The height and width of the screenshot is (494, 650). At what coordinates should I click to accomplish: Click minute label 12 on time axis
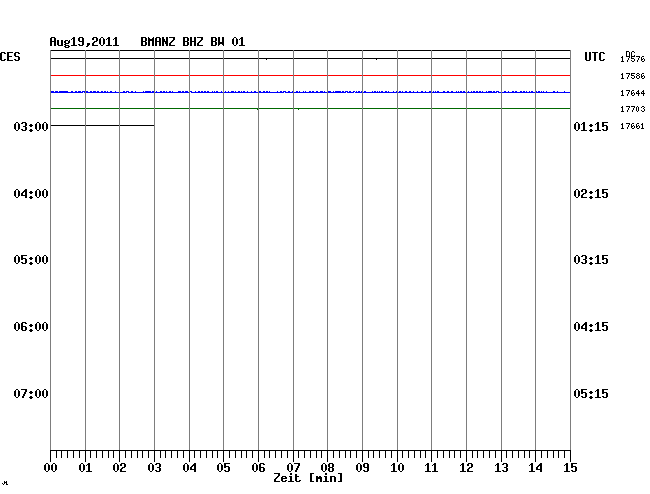(x=466, y=468)
